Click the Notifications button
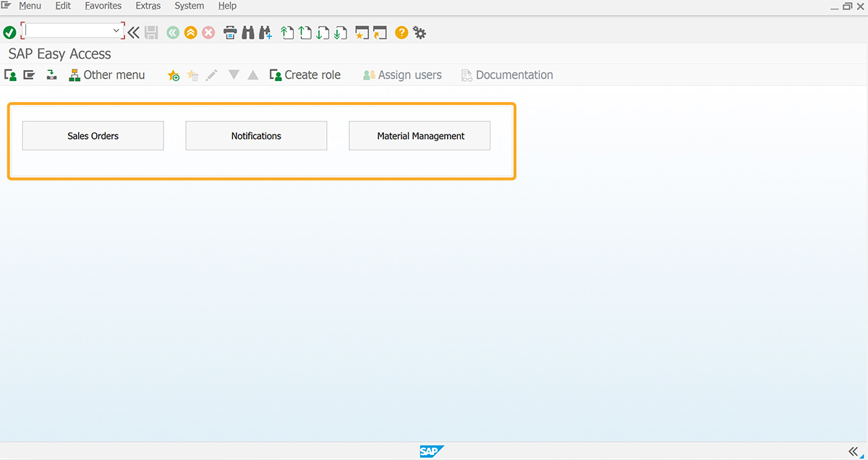This screenshot has width=868, height=460. [256, 136]
